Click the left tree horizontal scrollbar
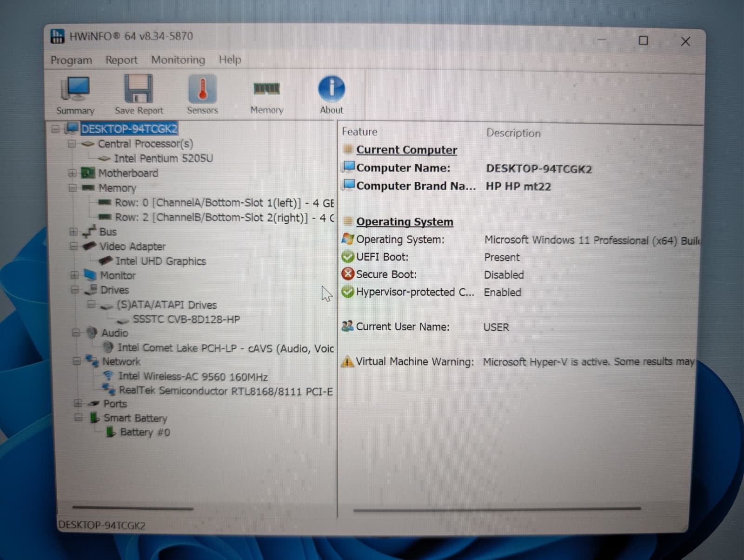This screenshot has width=744, height=560. click(133, 508)
